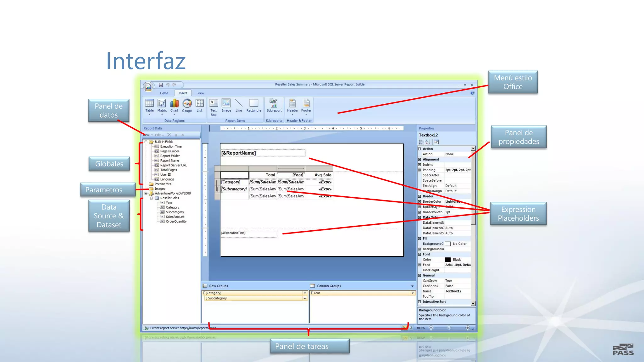Screen dimensions: 644x362
Task: Collapse the Action property category
Action: (x=419, y=149)
